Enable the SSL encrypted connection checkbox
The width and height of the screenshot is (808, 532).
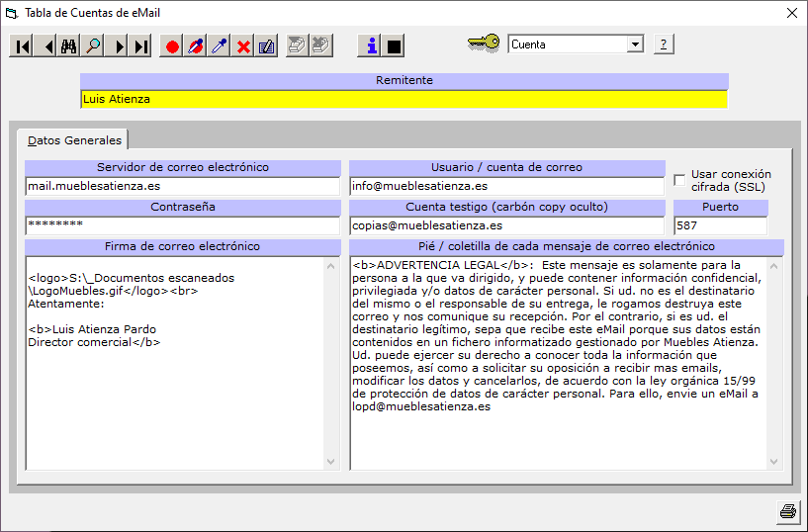tap(679, 180)
